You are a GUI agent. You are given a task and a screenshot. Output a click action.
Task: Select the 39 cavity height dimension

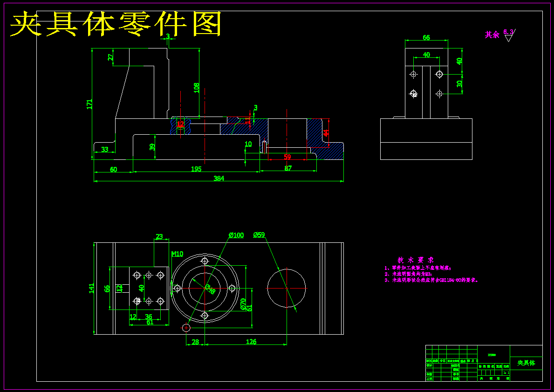click(152, 147)
